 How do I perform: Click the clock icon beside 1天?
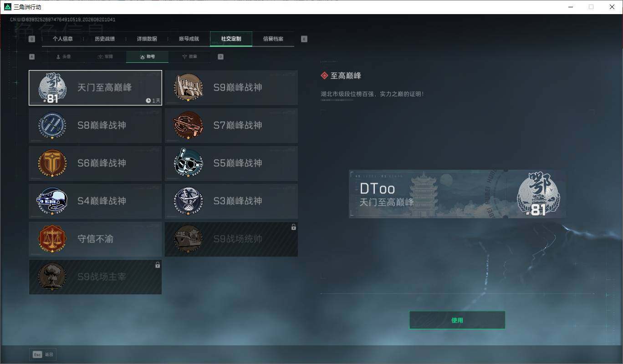[x=148, y=101]
